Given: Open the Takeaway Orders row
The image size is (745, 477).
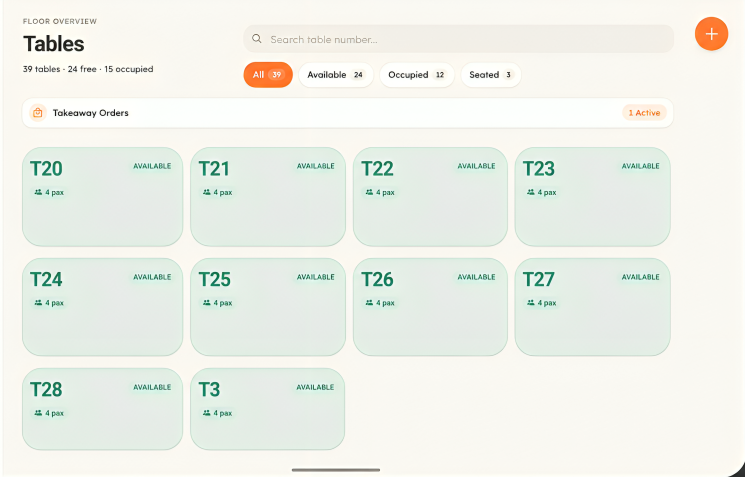Looking at the screenshot, I should [348, 113].
